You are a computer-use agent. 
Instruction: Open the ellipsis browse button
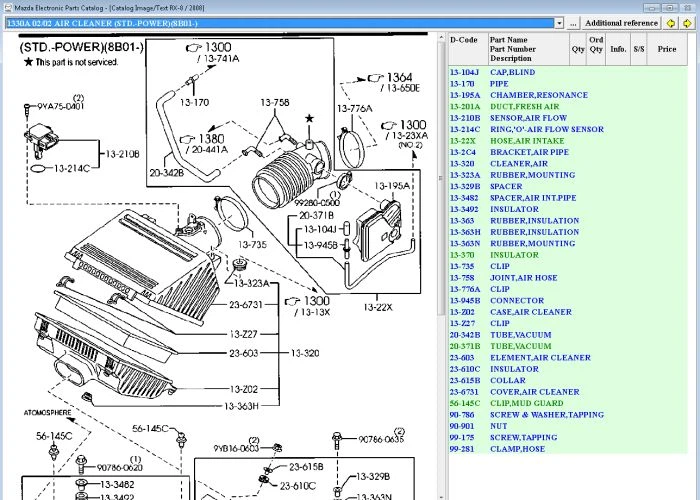click(x=573, y=22)
